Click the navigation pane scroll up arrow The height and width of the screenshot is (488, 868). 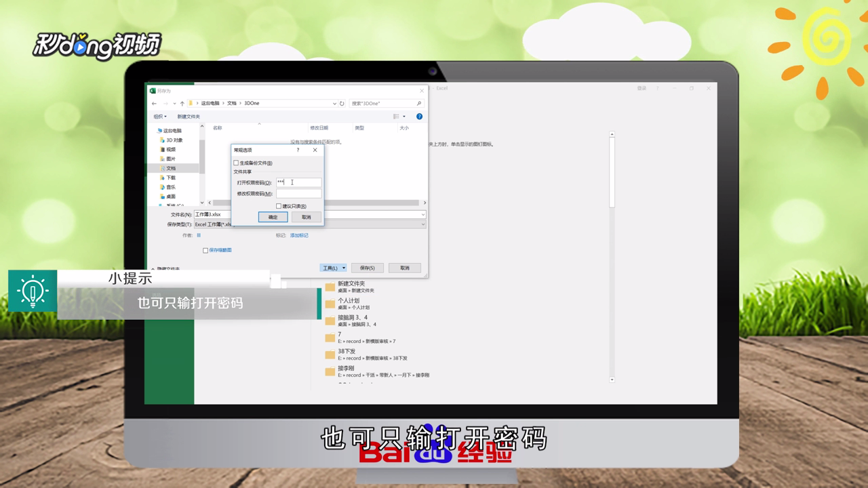[x=202, y=127]
